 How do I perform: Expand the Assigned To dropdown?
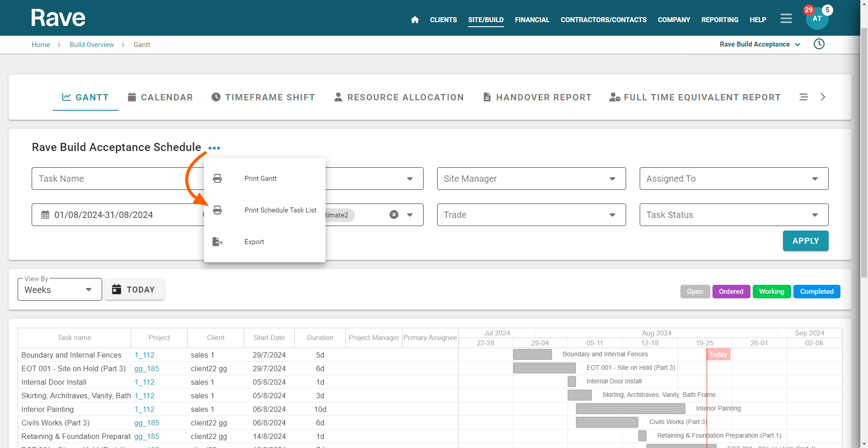(734, 179)
